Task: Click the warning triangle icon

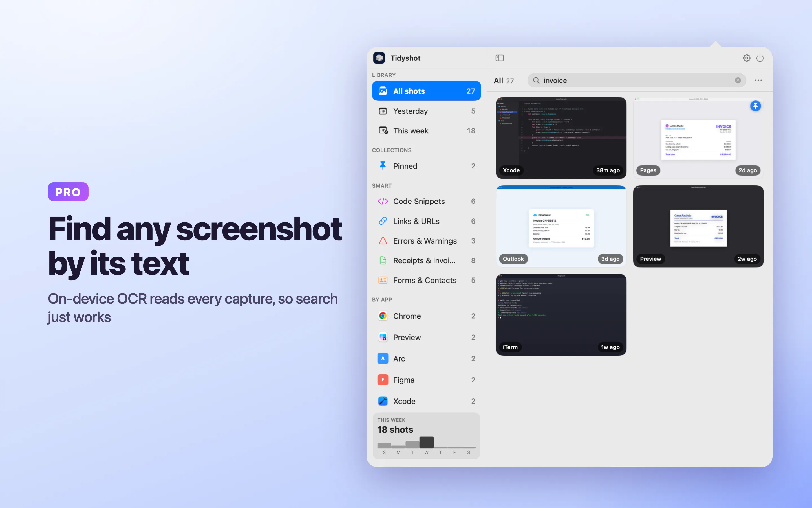Action: 383,241
